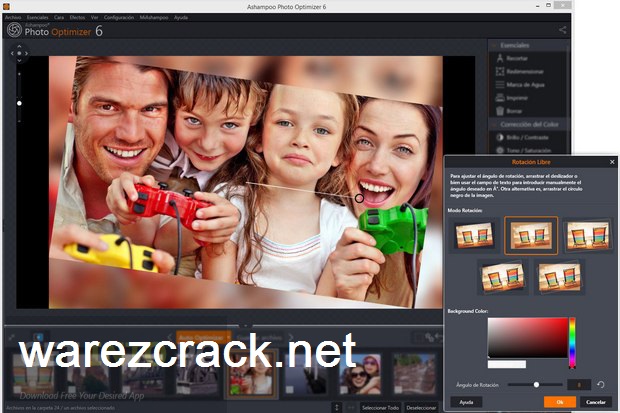
Task: Open Brillo / Contraste adjustment
Action: click(x=522, y=137)
